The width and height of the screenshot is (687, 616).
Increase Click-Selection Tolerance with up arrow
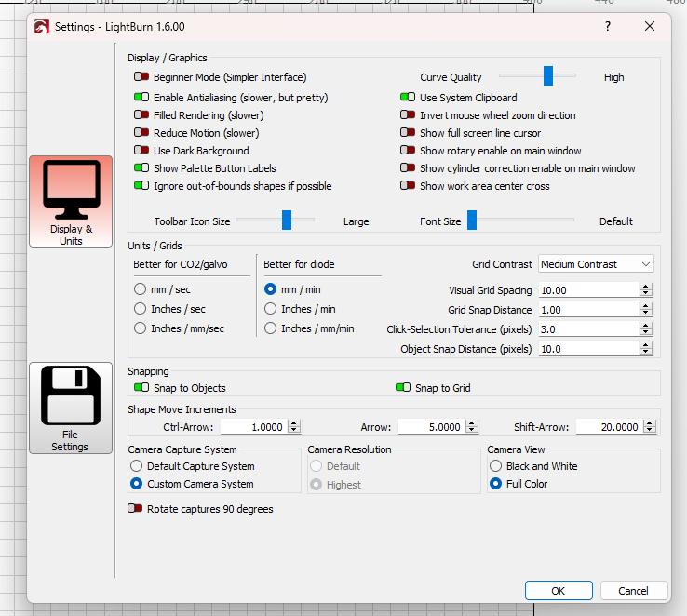point(645,326)
